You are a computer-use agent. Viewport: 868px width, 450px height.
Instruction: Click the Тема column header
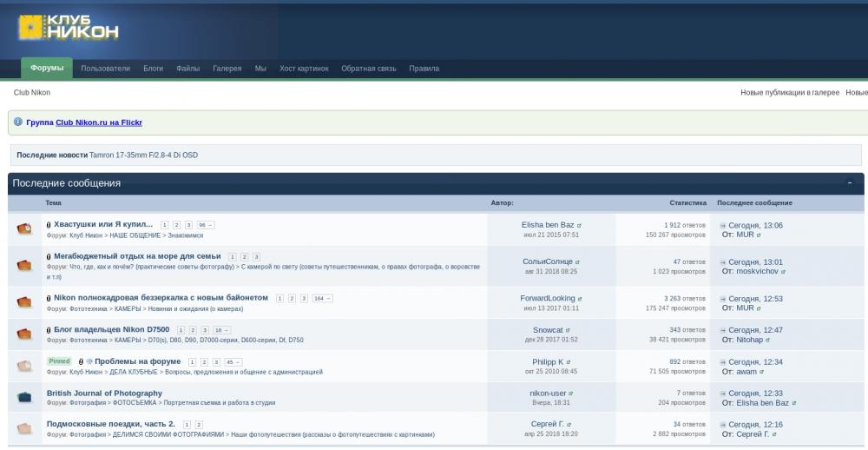click(53, 202)
